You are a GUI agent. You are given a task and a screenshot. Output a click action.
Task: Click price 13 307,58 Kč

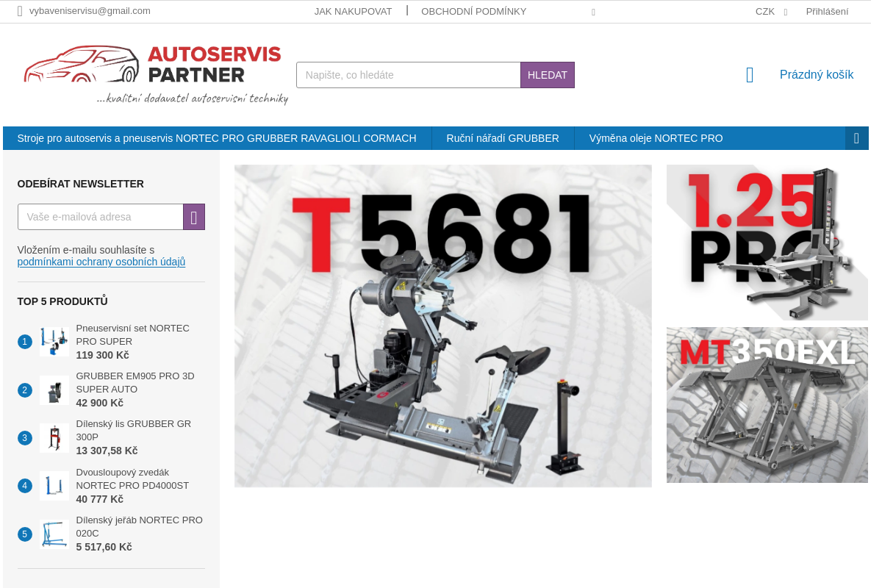tap(107, 451)
